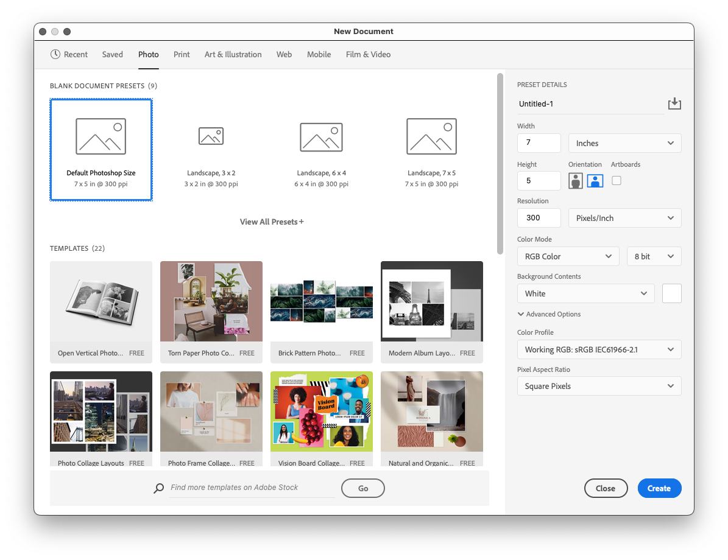Select the Landscape, 3 x 2 preset
728x560 pixels.
pos(211,150)
